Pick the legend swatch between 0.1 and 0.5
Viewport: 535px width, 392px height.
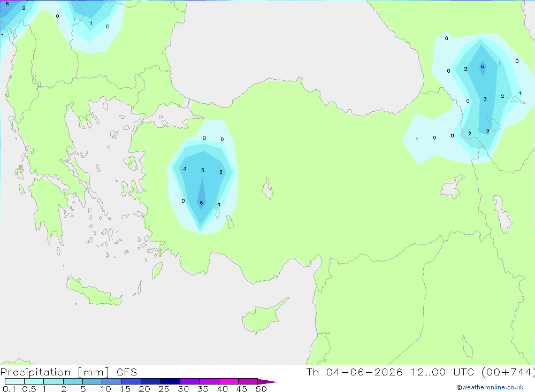click(14, 381)
